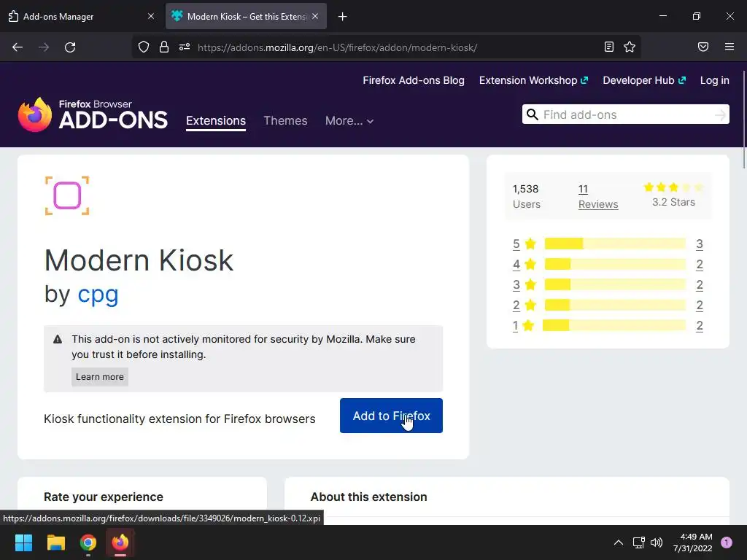Open the Windows Start menu
The width and height of the screenshot is (747, 560).
[x=23, y=542]
